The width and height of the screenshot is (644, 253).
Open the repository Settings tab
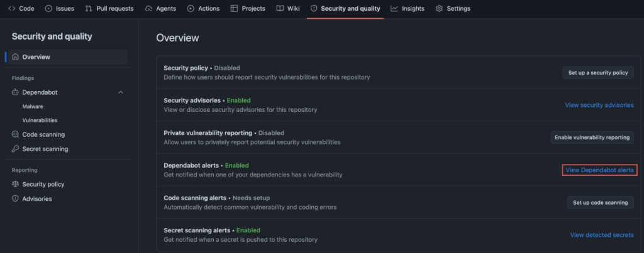(453, 8)
